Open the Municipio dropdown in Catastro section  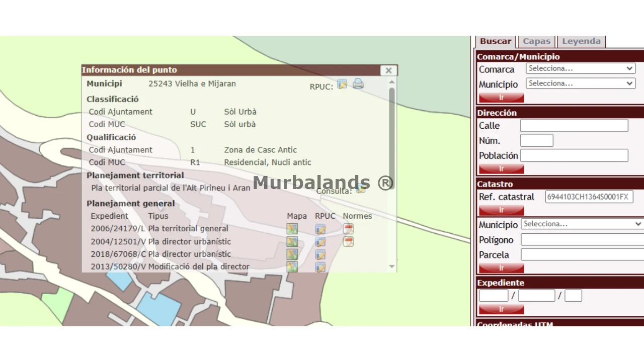pos(582,224)
